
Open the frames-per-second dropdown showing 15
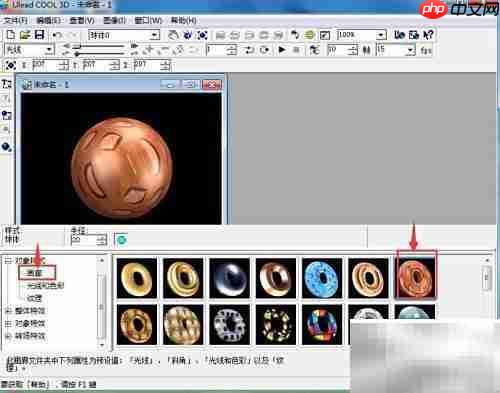click(x=411, y=50)
